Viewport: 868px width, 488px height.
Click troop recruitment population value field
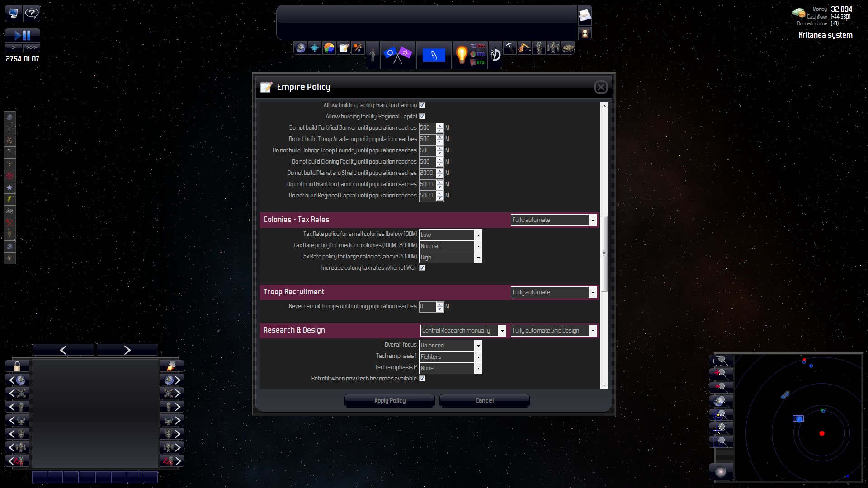[427, 306]
